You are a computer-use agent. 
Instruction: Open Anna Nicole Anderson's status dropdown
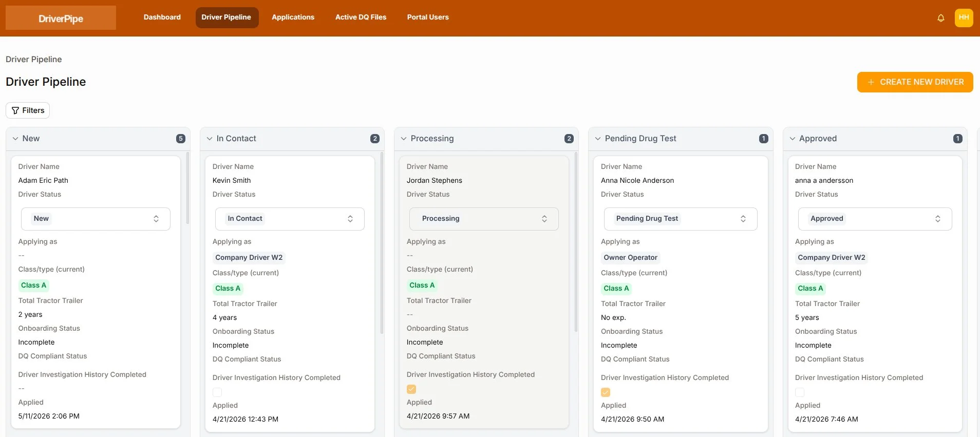pyautogui.click(x=681, y=219)
